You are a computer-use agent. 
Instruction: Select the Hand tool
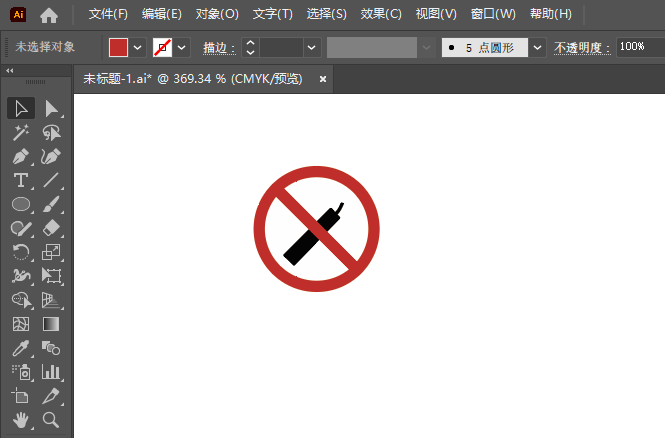(x=21, y=420)
